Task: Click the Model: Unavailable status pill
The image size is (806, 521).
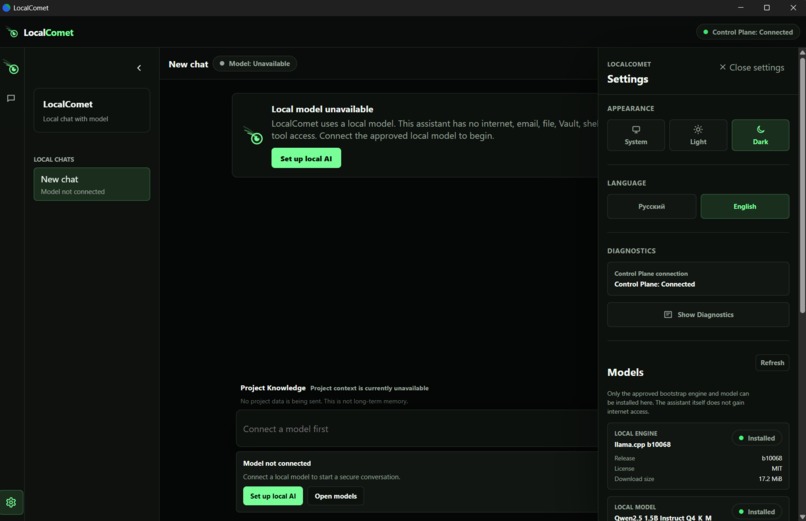Action: (254, 64)
